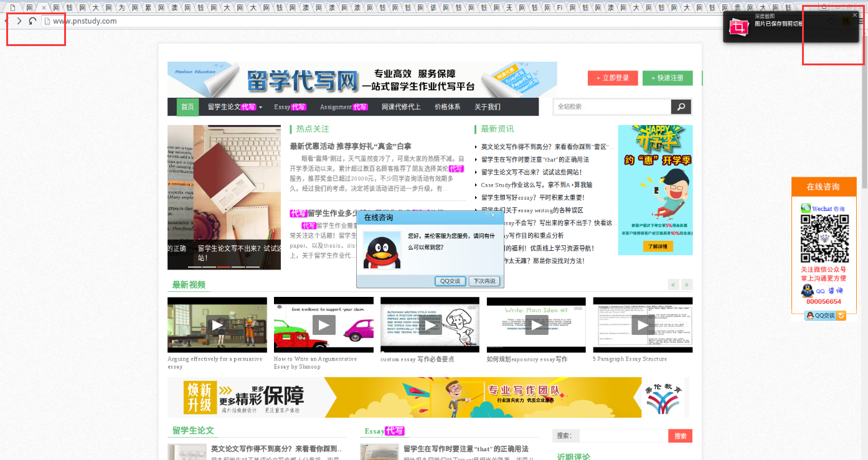
Task: Open lower article 英文论文写作得不到高分
Action: point(276,449)
